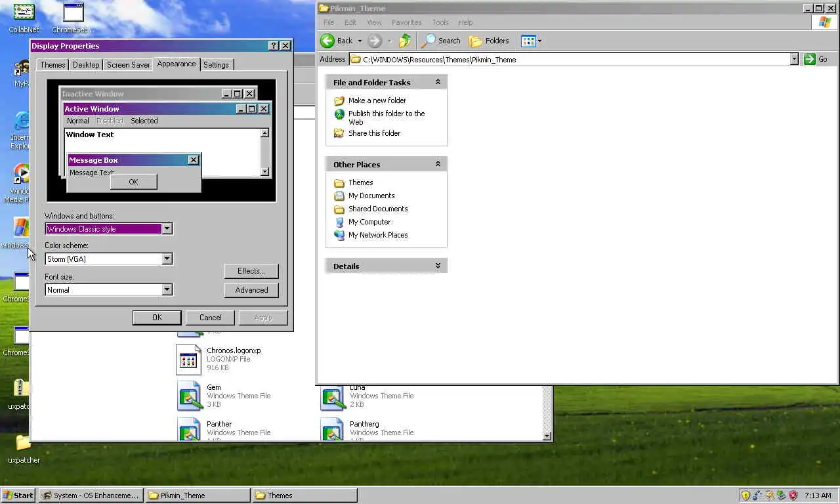Click the Publish this folder globe icon
This screenshot has height=504, width=840.
click(339, 114)
